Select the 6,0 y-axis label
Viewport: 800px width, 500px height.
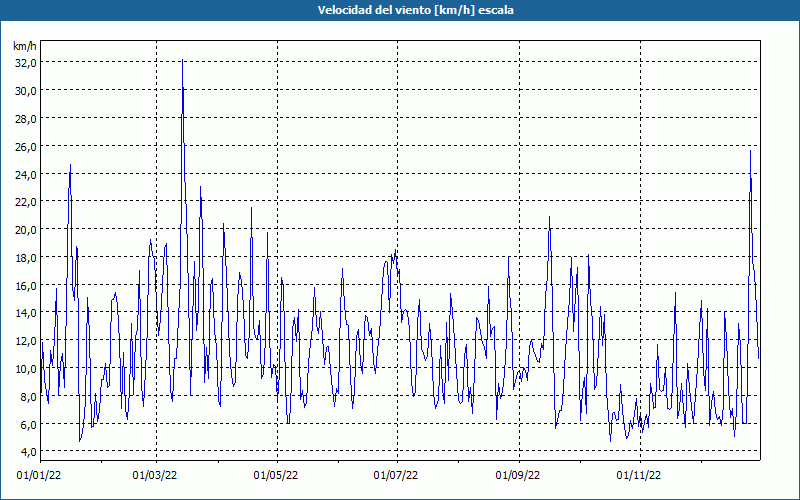click(x=28, y=426)
